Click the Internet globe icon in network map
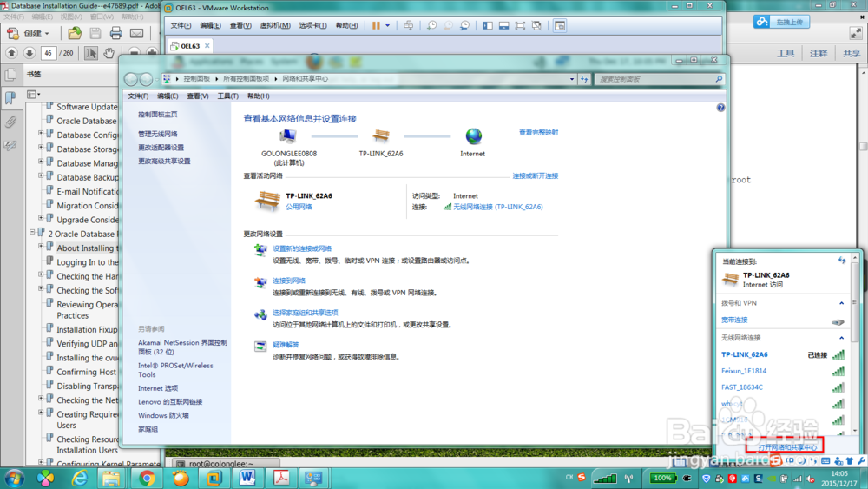Viewport: 868px width, 489px height. (473, 135)
